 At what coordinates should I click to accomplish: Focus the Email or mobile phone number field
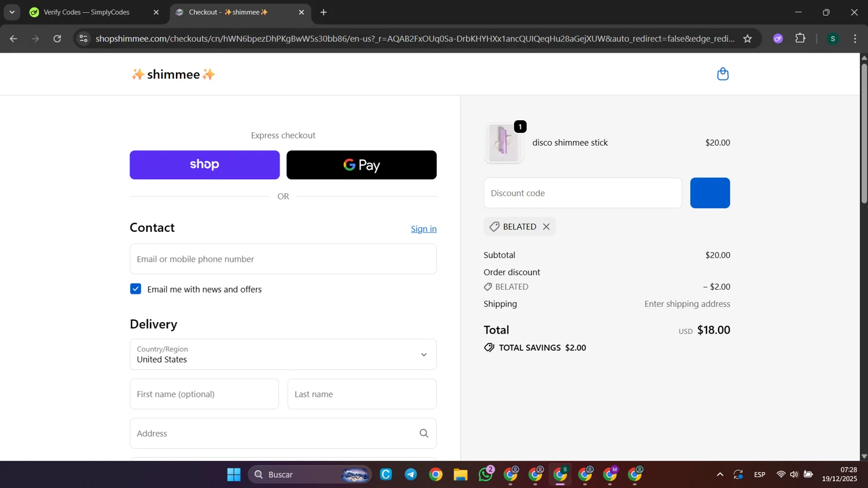click(283, 259)
